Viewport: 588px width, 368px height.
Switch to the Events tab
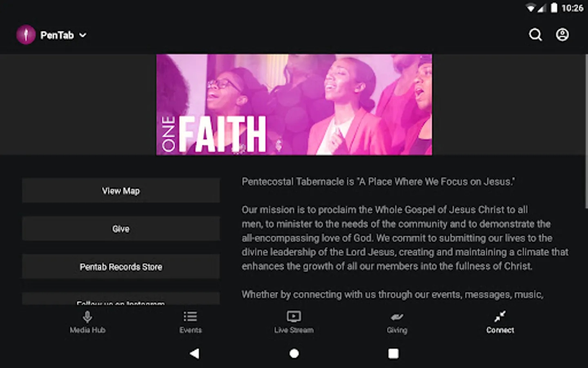190,322
